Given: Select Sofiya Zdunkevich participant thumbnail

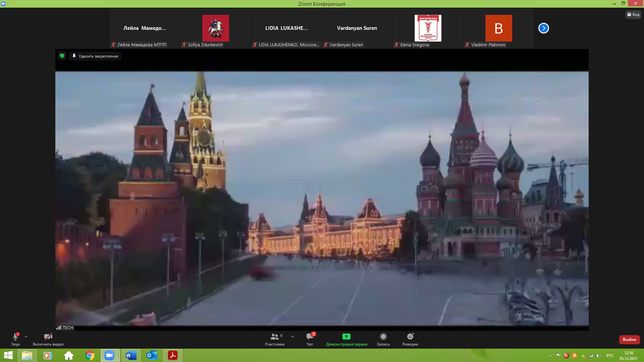Looking at the screenshot, I should pos(215,28).
